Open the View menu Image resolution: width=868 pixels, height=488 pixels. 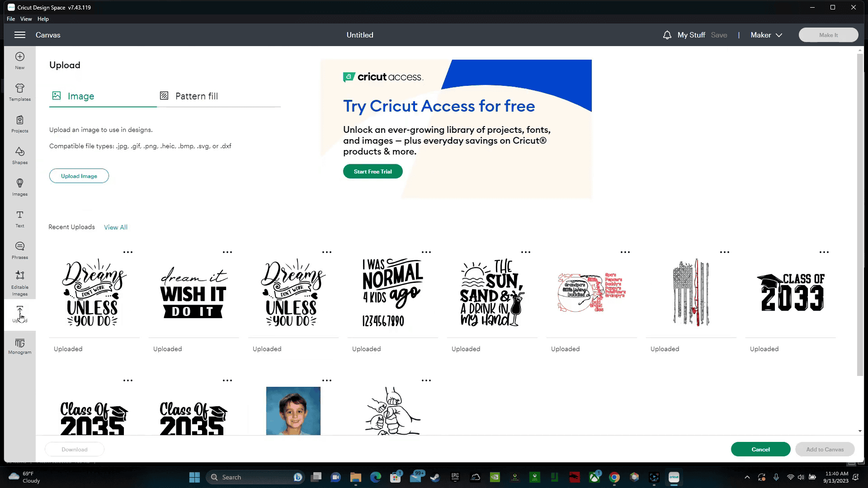26,19
